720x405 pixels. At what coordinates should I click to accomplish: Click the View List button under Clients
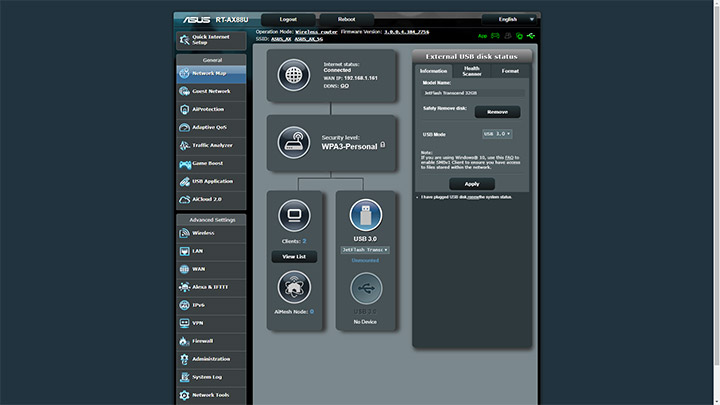tap(294, 257)
